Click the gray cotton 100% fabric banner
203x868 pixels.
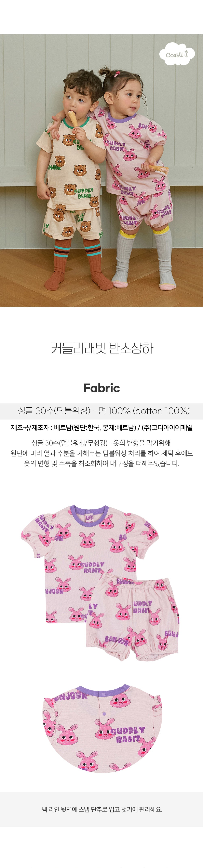click(x=101, y=411)
